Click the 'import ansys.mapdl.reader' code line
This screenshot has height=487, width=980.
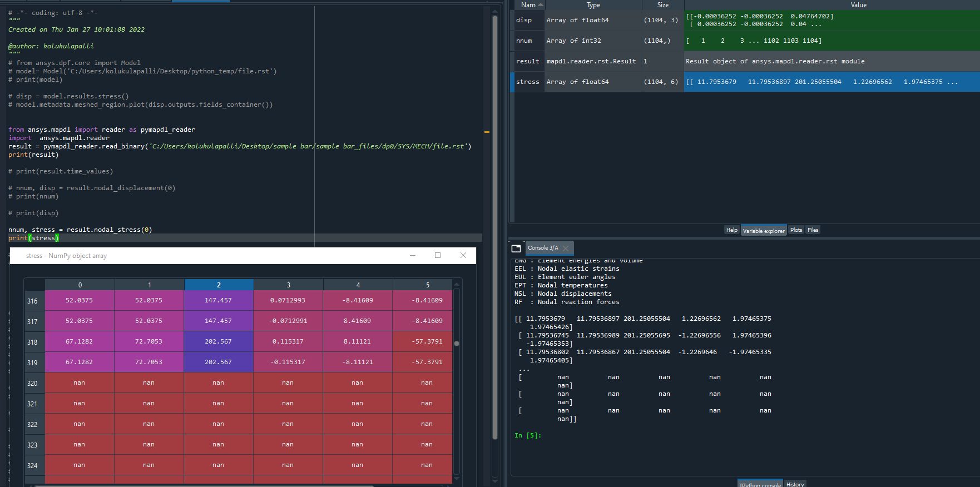click(x=59, y=138)
